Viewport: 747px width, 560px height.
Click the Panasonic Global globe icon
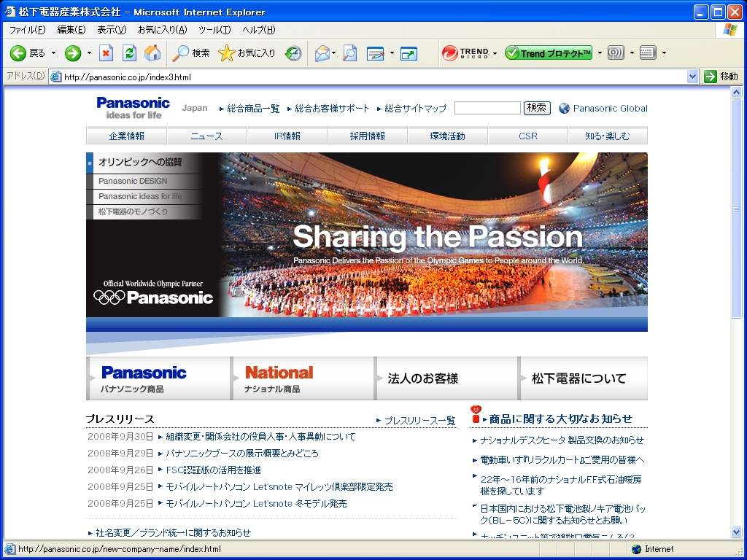pos(564,108)
